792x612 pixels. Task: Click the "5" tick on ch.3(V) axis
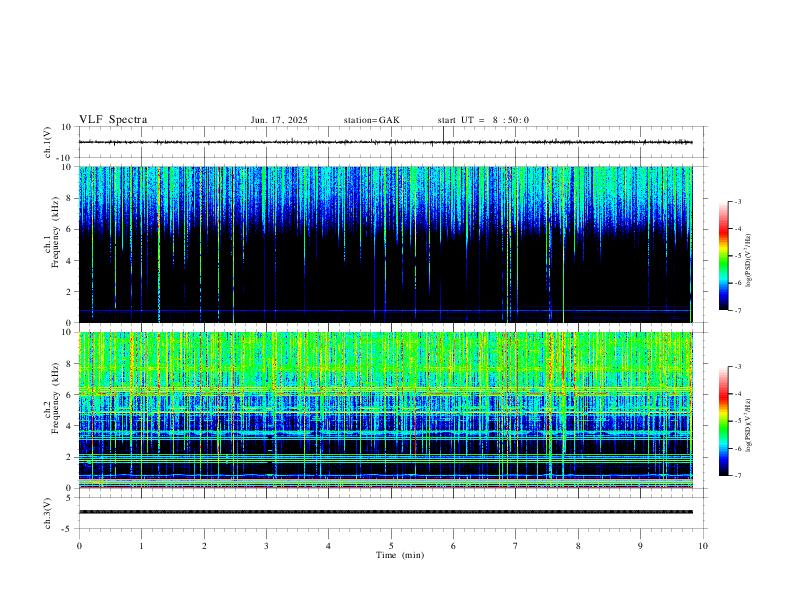70,498
